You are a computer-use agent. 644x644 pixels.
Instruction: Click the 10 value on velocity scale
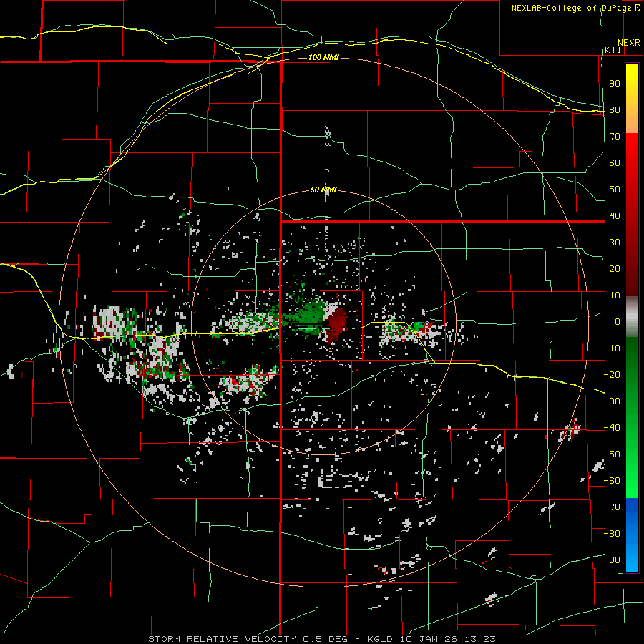pos(615,296)
